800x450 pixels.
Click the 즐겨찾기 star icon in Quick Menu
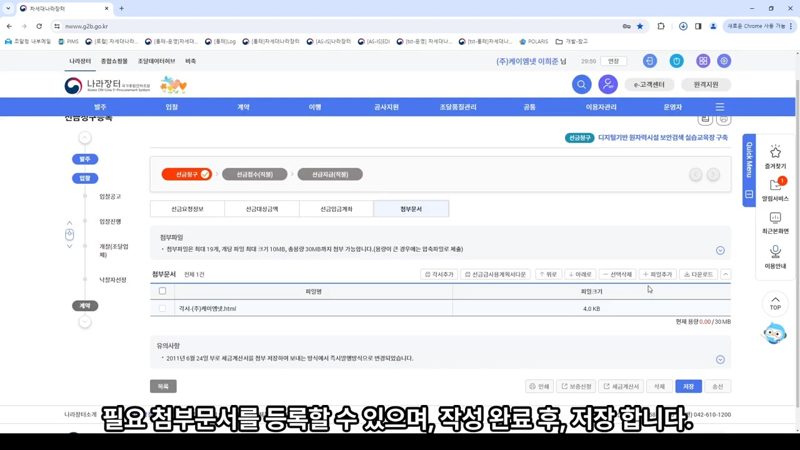point(775,152)
